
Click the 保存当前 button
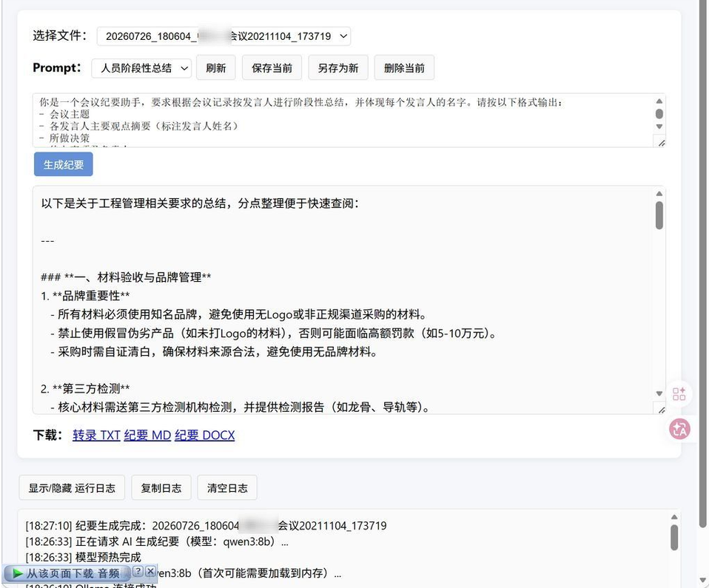coord(272,68)
